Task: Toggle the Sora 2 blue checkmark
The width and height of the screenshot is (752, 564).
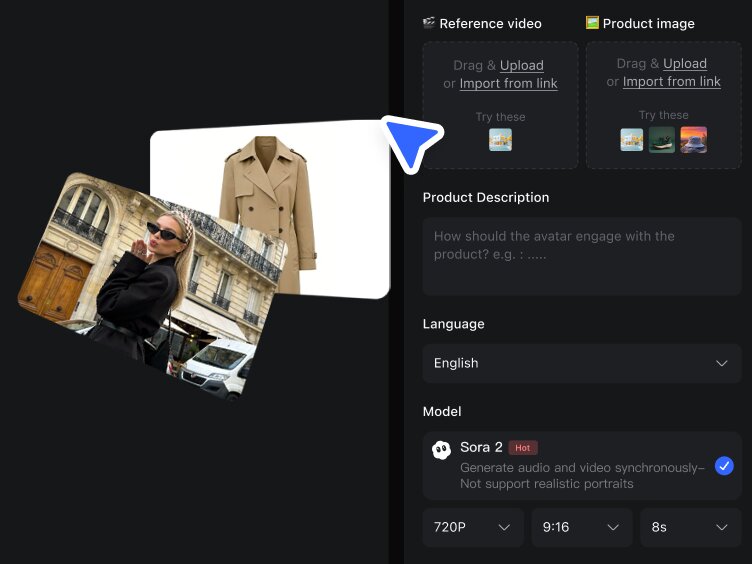Action: point(724,466)
